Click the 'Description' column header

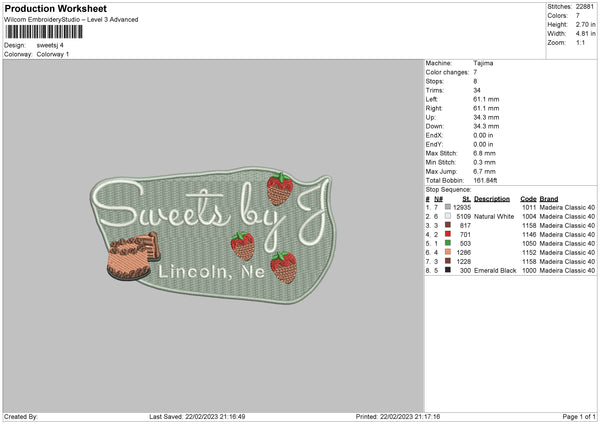(492, 199)
